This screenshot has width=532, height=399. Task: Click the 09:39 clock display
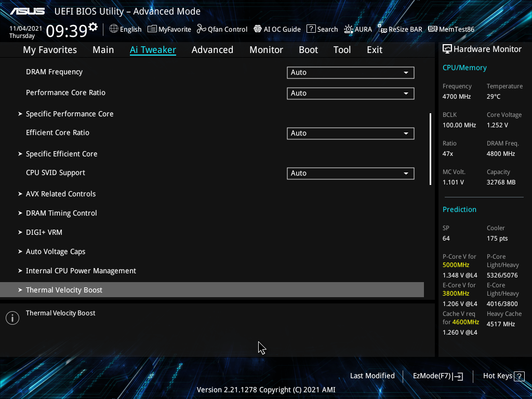click(x=66, y=31)
